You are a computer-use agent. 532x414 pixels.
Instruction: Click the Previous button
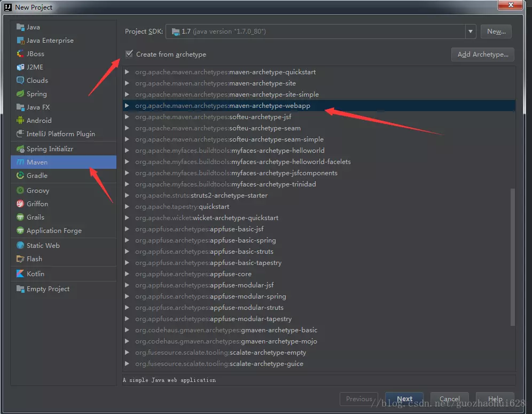point(358,399)
